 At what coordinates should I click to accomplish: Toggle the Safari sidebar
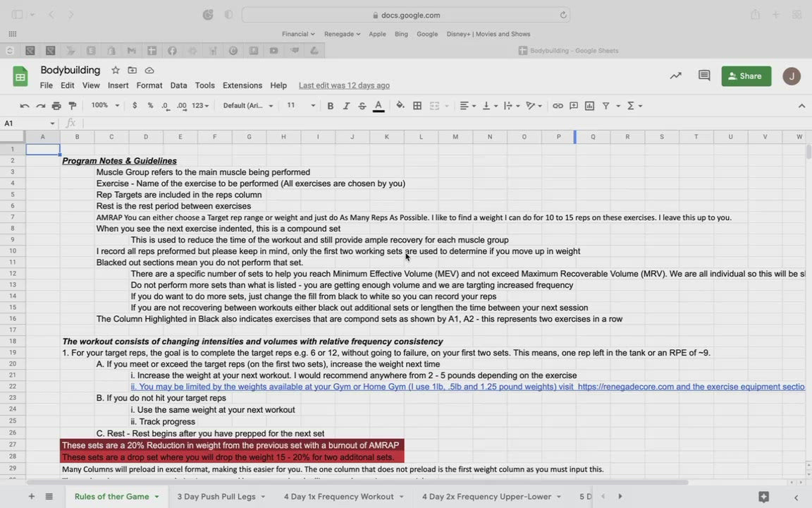pyautogui.click(x=17, y=15)
